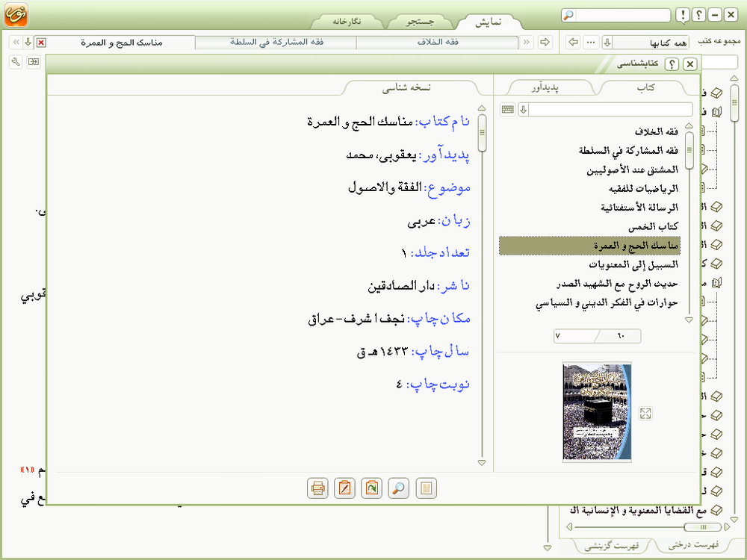Click in the top search input field

(623, 15)
